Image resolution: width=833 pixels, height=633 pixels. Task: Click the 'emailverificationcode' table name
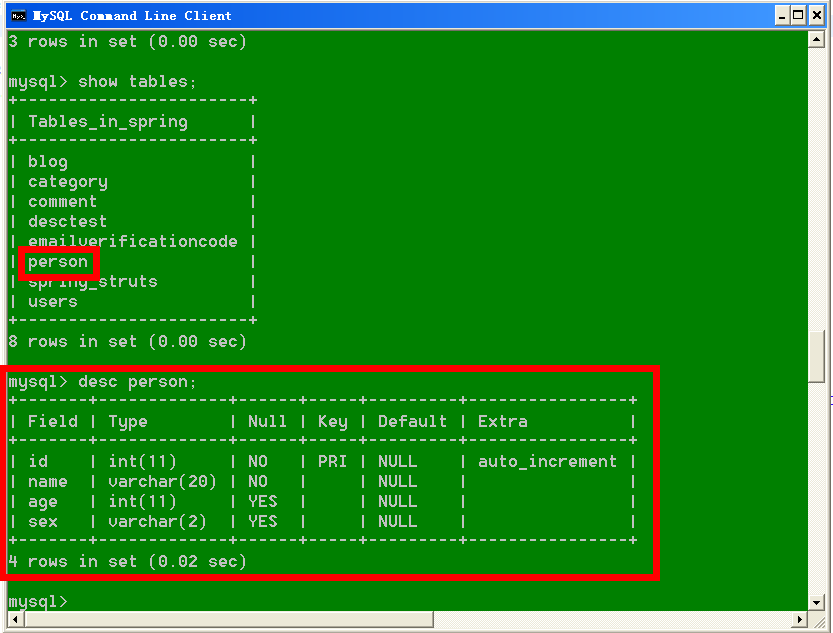pyautogui.click(x=133, y=242)
